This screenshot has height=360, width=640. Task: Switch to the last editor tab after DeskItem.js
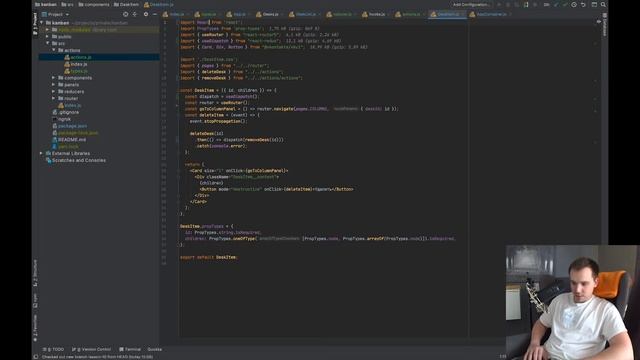coord(491,14)
